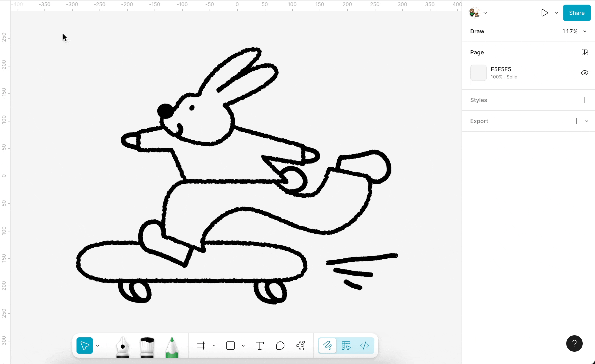Select the Text tool
The image size is (595, 364).
[x=260, y=346]
